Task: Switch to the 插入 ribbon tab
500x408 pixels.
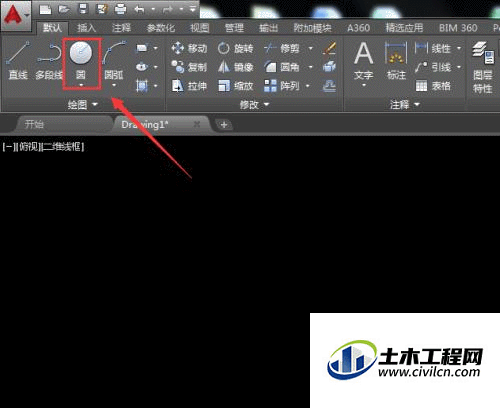Action: click(86, 28)
